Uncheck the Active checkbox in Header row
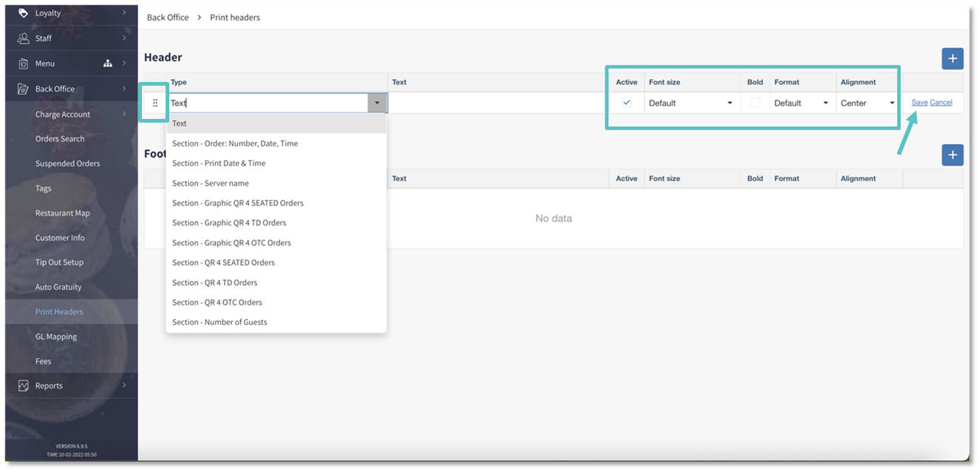 tap(626, 103)
